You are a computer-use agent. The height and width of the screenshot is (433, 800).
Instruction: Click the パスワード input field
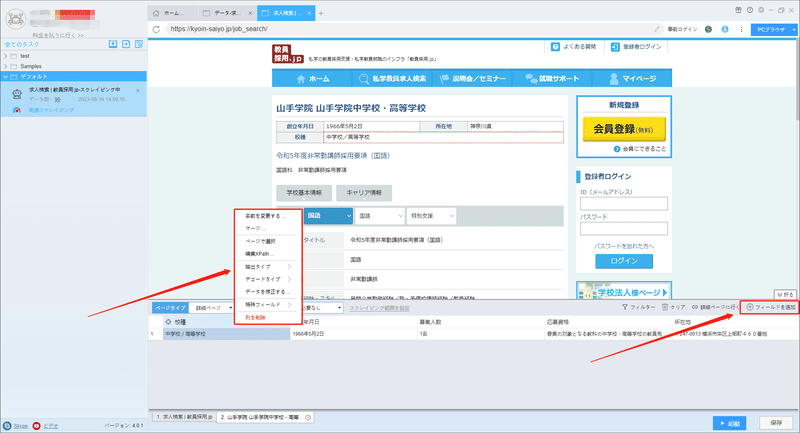coord(623,228)
